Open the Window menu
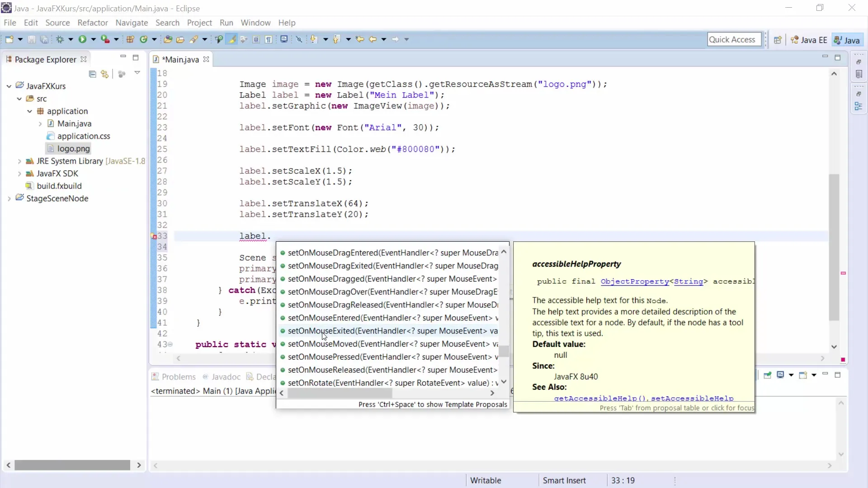868x488 pixels. click(255, 23)
